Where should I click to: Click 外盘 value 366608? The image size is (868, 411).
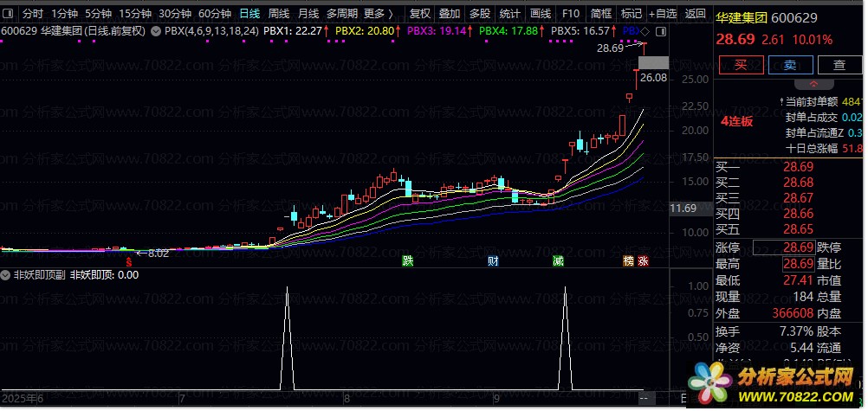pyautogui.click(x=792, y=313)
